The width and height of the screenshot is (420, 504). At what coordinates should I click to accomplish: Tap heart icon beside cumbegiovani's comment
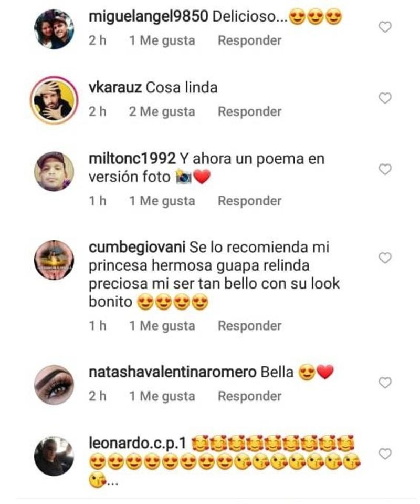[x=385, y=258]
